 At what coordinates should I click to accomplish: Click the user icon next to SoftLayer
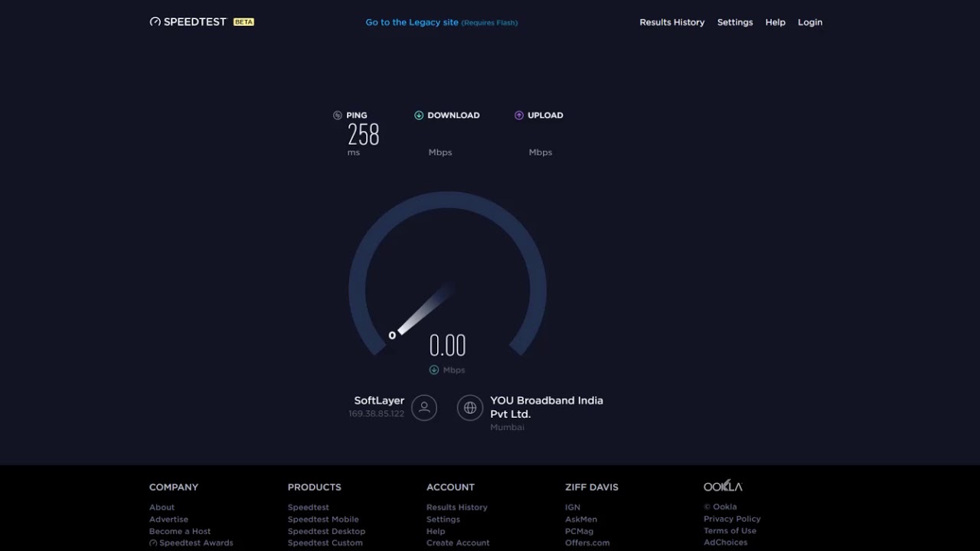[x=424, y=407]
